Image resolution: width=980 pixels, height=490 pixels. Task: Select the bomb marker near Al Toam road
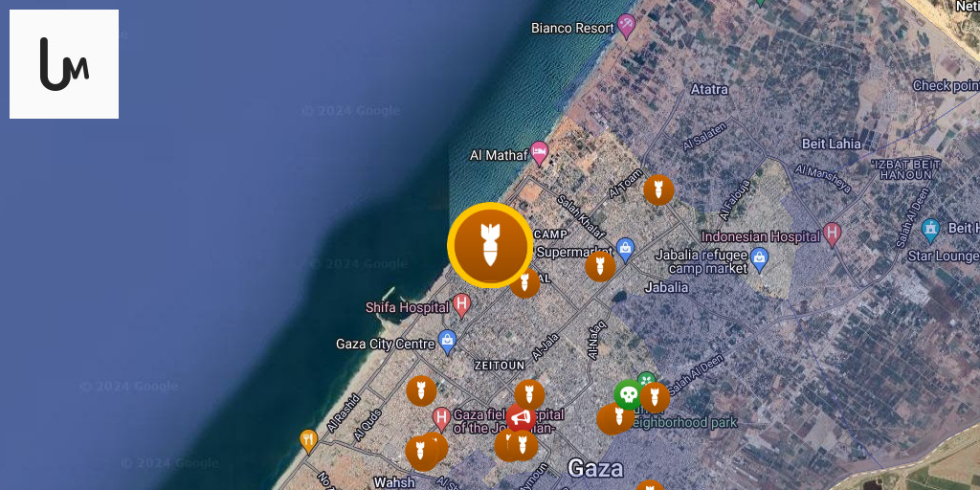pos(658,190)
